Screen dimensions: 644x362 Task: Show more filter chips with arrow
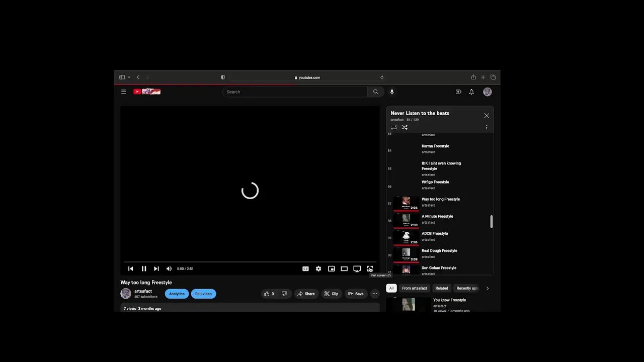pyautogui.click(x=487, y=288)
